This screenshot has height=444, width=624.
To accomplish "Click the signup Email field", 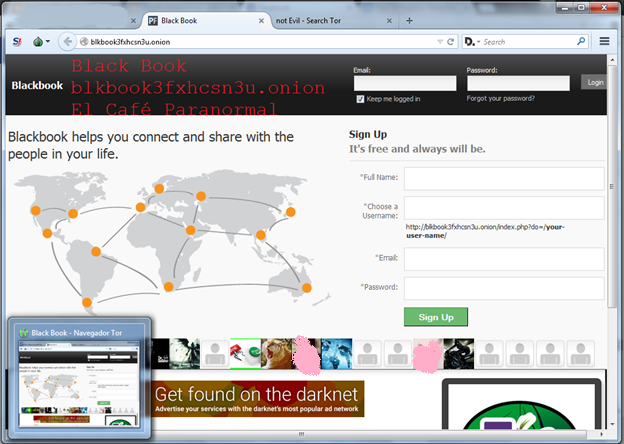I will [504, 259].
